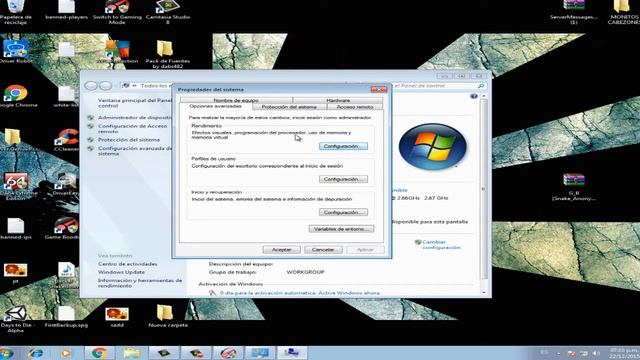The width and height of the screenshot is (640, 360).
Task: Click the Control Panel forward arrow button
Action: pyautogui.click(x=105, y=86)
